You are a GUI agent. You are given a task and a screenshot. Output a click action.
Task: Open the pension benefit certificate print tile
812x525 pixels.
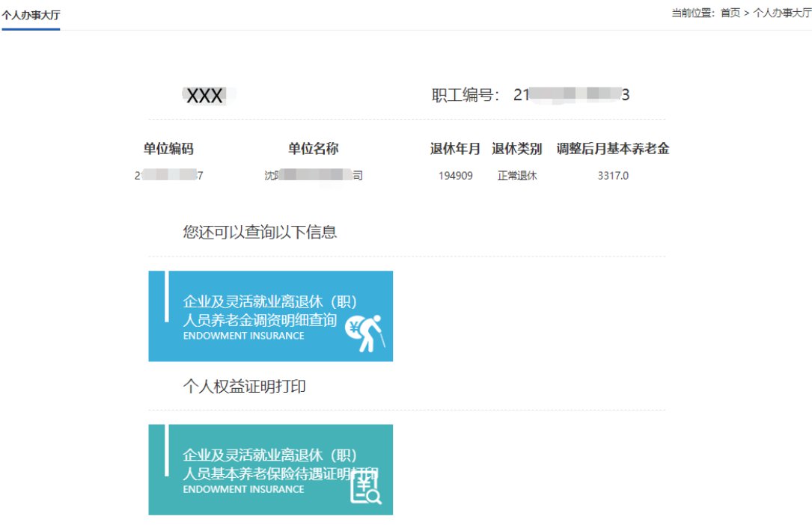pos(270,469)
